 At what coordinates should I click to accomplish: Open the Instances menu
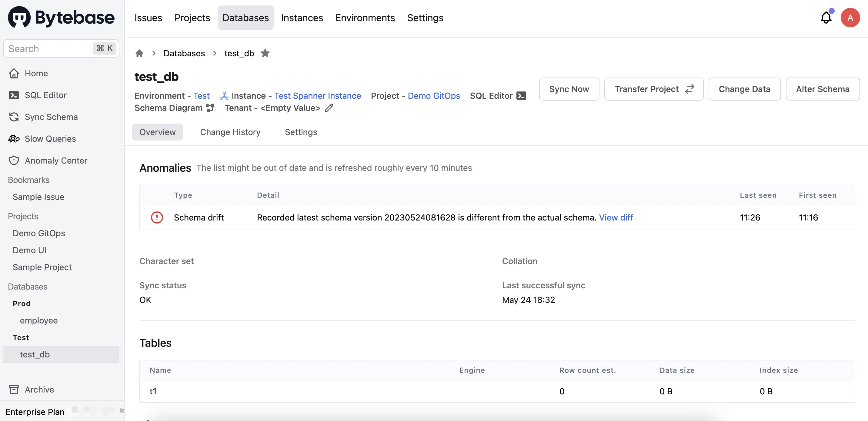click(302, 18)
